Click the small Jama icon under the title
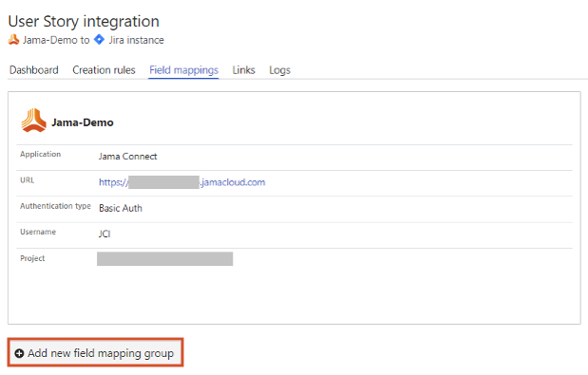The width and height of the screenshot is (588, 375). (x=13, y=39)
